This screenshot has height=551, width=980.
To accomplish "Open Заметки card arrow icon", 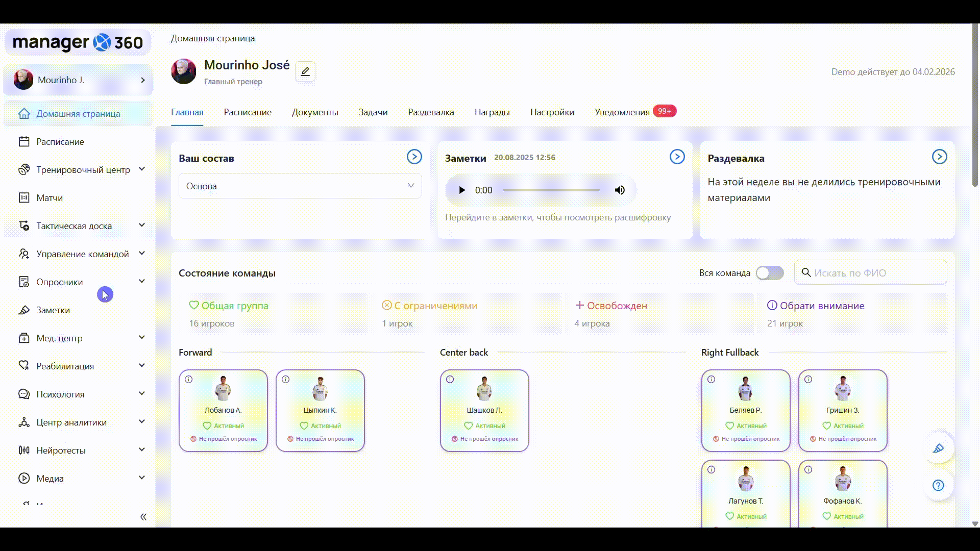I will tap(677, 157).
